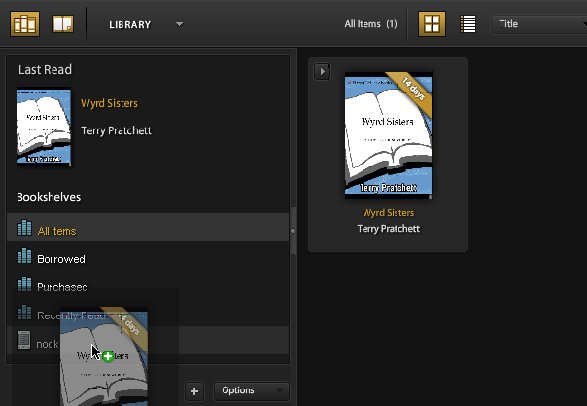Click the Recently Read bookshelf icon
The image size is (587, 406).
point(24,312)
